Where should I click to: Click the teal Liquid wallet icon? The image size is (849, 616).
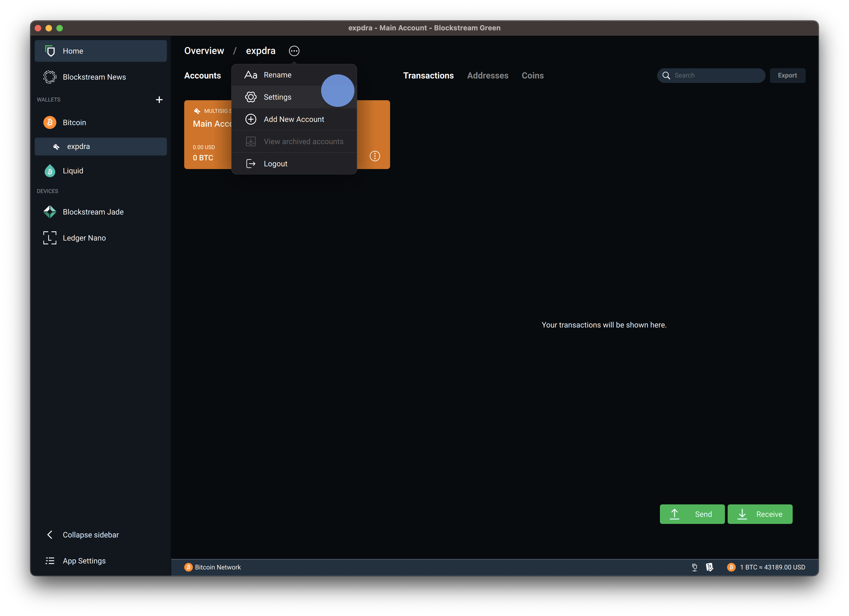point(50,171)
